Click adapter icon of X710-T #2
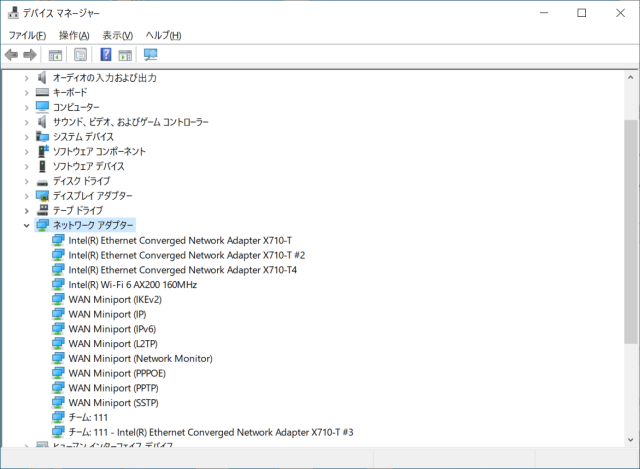The image size is (640, 469). [58, 255]
